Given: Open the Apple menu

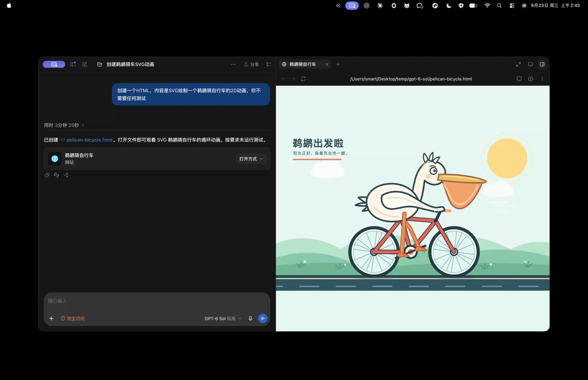Looking at the screenshot, I should [9, 5].
